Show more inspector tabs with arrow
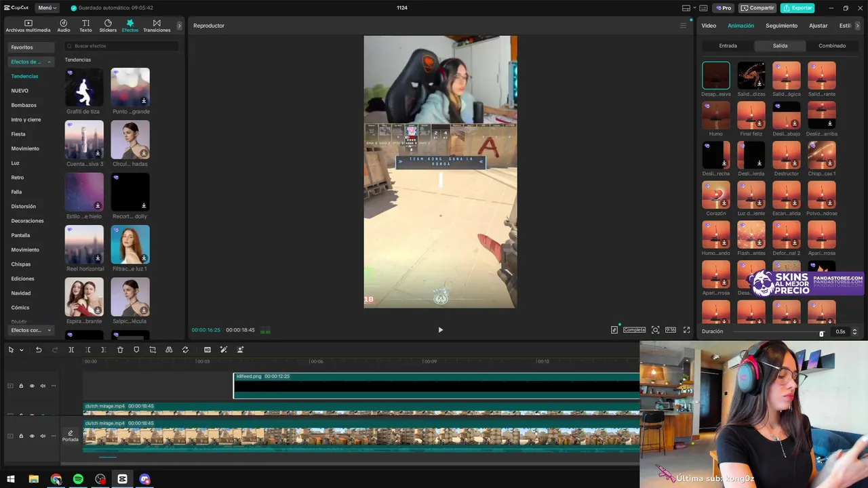This screenshot has width=868, height=488. [858, 26]
